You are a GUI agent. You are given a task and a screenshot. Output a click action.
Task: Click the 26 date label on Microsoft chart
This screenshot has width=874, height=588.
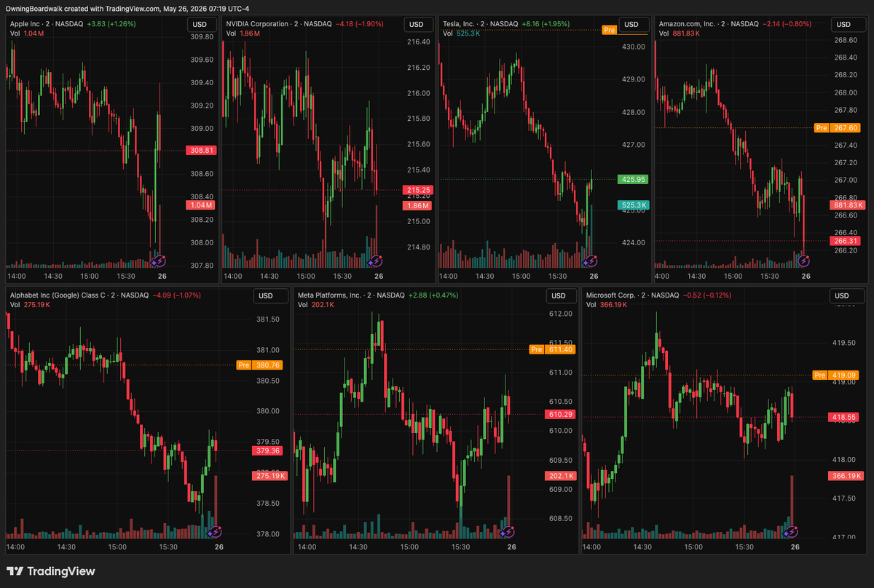click(795, 547)
